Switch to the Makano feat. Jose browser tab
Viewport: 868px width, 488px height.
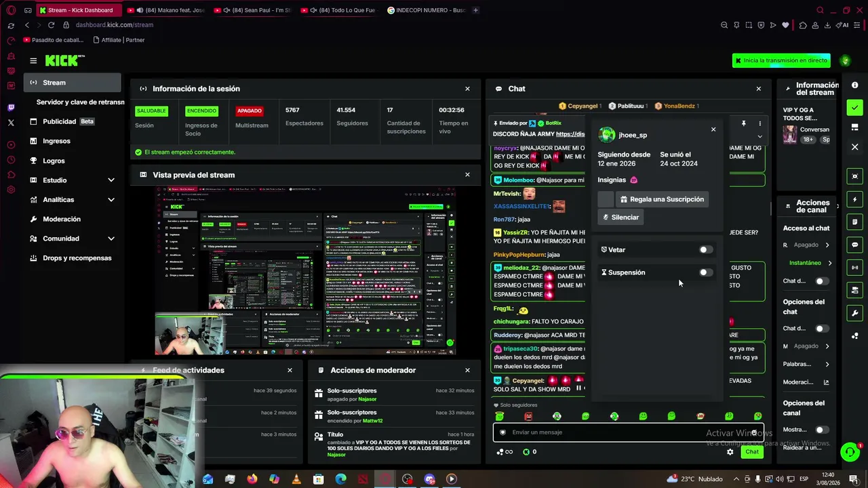pyautogui.click(x=166, y=10)
